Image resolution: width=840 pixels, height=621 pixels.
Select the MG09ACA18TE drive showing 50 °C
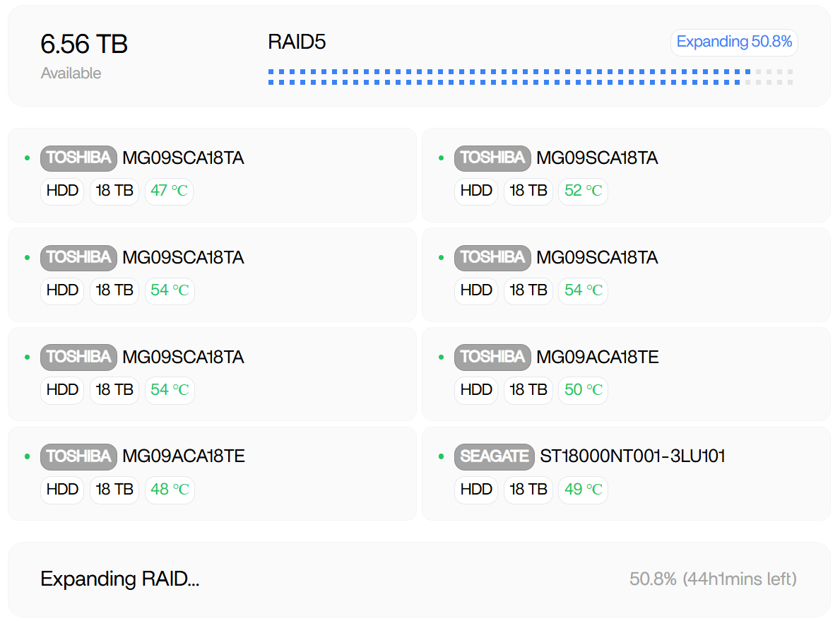597,357
